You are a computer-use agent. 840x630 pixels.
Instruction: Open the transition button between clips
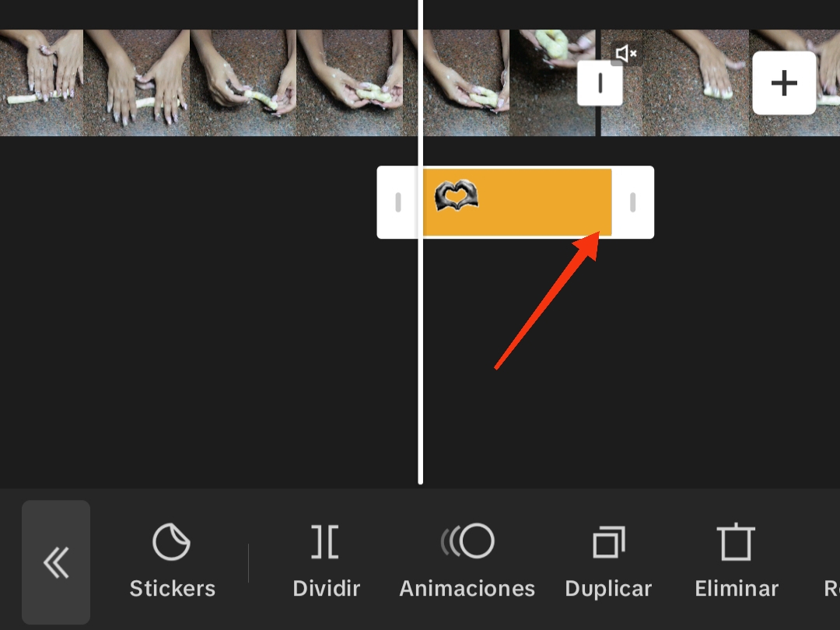[600, 83]
